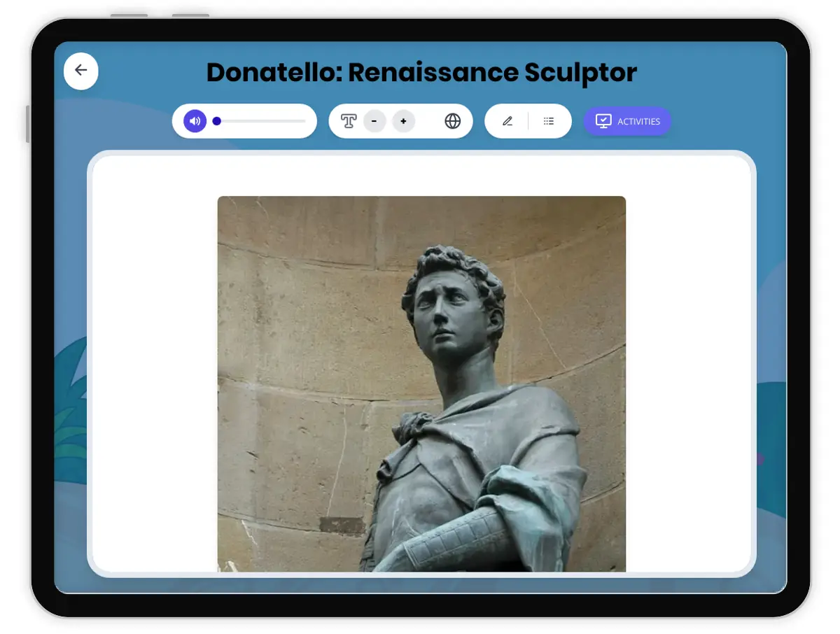Image resolution: width=840 pixels, height=634 pixels.
Task: Select the pencil annotation tool
Action: 507,121
